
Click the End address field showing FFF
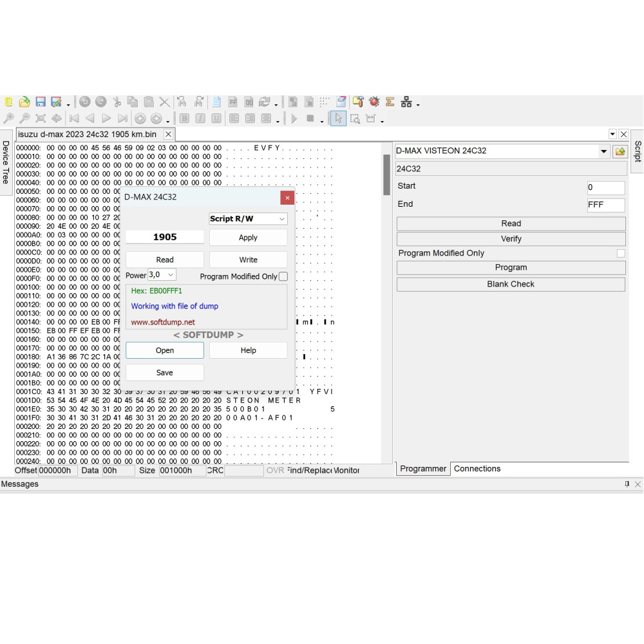click(606, 205)
